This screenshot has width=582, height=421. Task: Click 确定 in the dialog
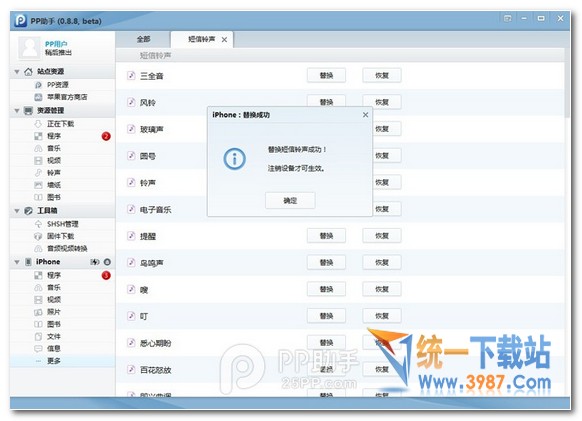(290, 200)
